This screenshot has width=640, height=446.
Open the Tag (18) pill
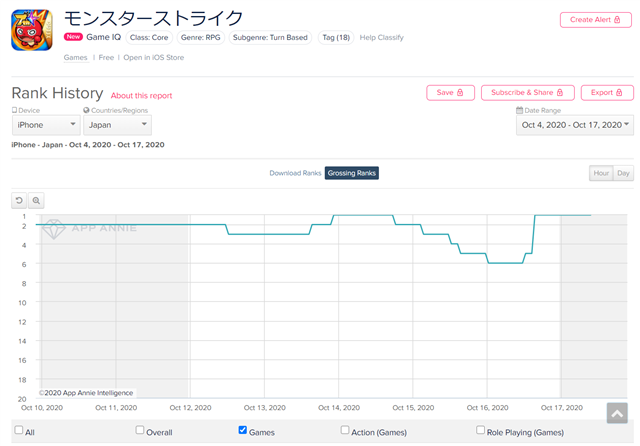pos(336,38)
